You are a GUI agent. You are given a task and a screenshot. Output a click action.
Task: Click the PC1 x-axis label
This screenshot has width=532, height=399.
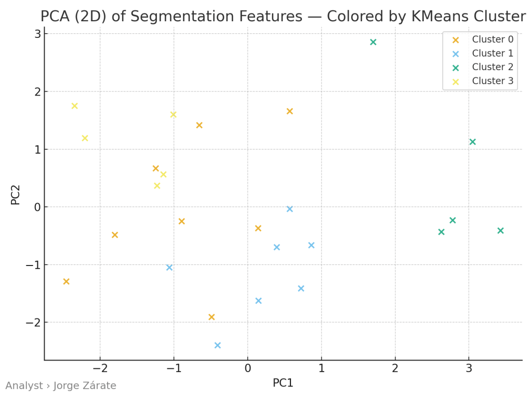click(283, 383)
